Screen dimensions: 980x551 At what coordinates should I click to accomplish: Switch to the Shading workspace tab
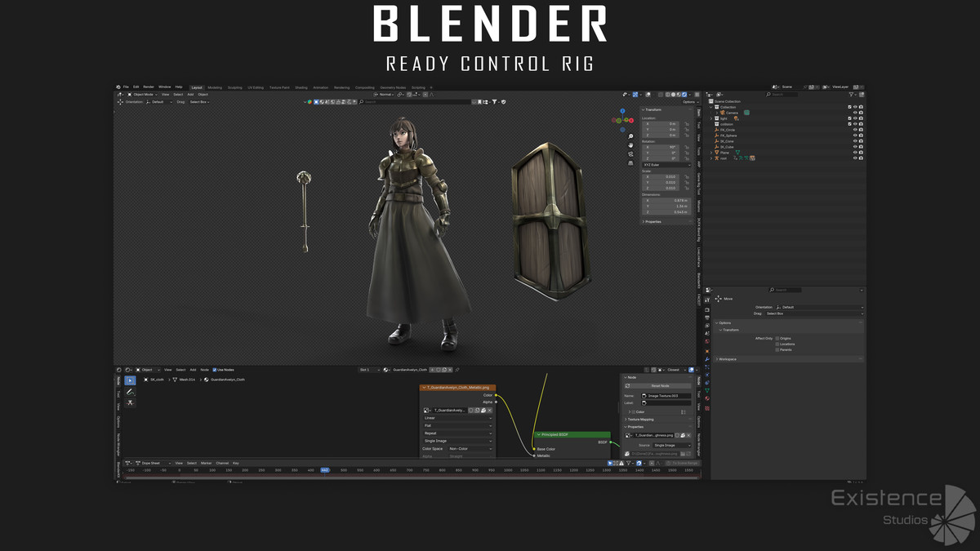[300, 87]
